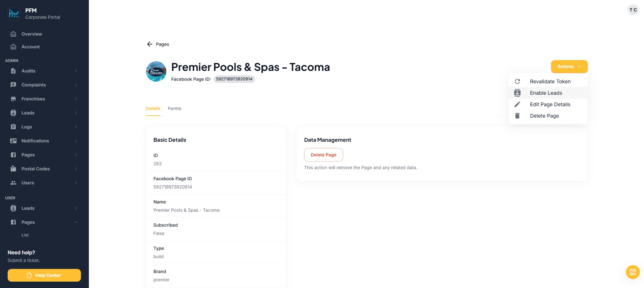This screenshot has width=644, height=288.
Task: Expand the Franchises sidebar section
Action: (76, 99)
